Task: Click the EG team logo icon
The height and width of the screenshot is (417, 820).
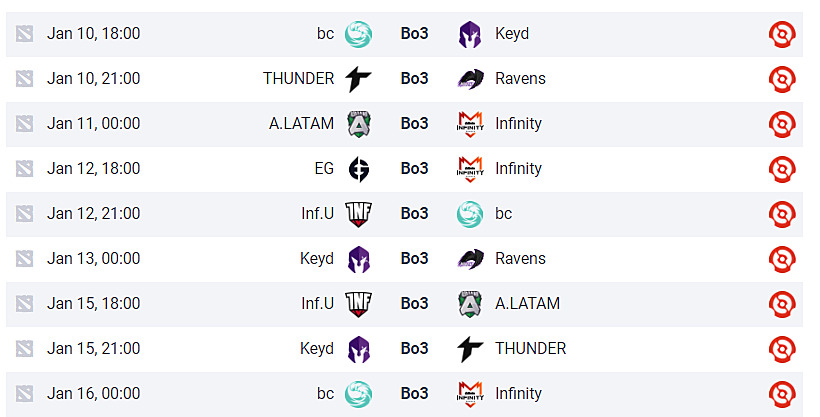Action: [358, 169]
